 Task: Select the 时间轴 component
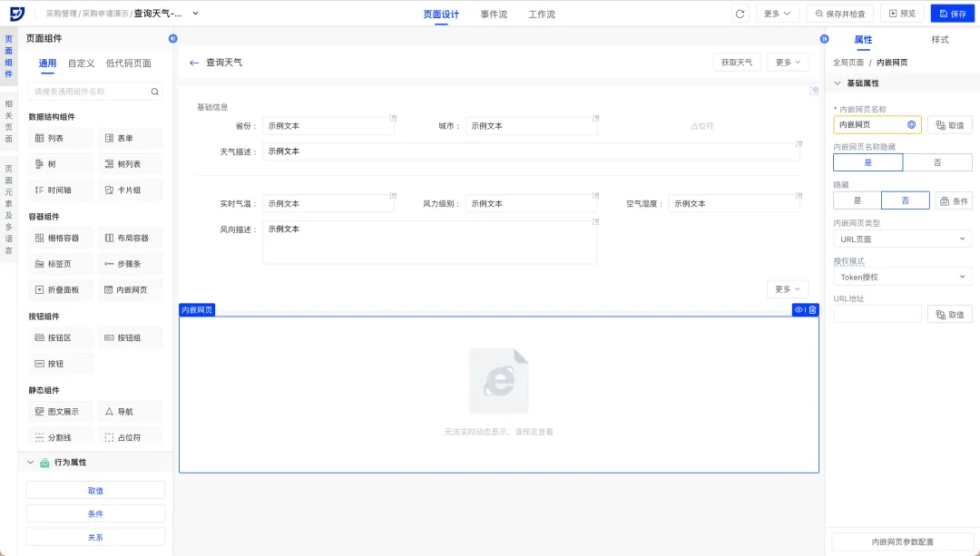point(61,190)
